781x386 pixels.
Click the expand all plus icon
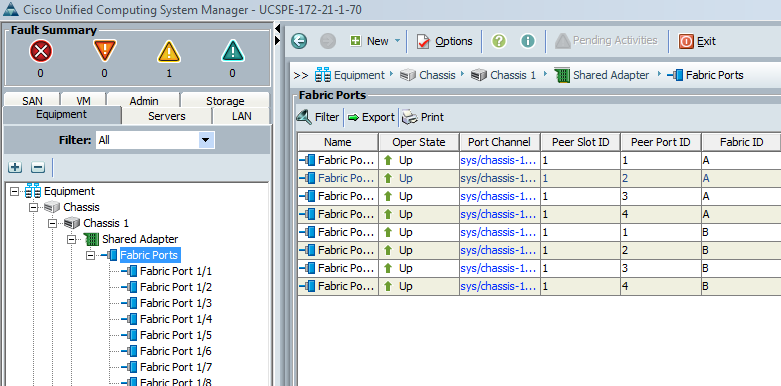15,167
